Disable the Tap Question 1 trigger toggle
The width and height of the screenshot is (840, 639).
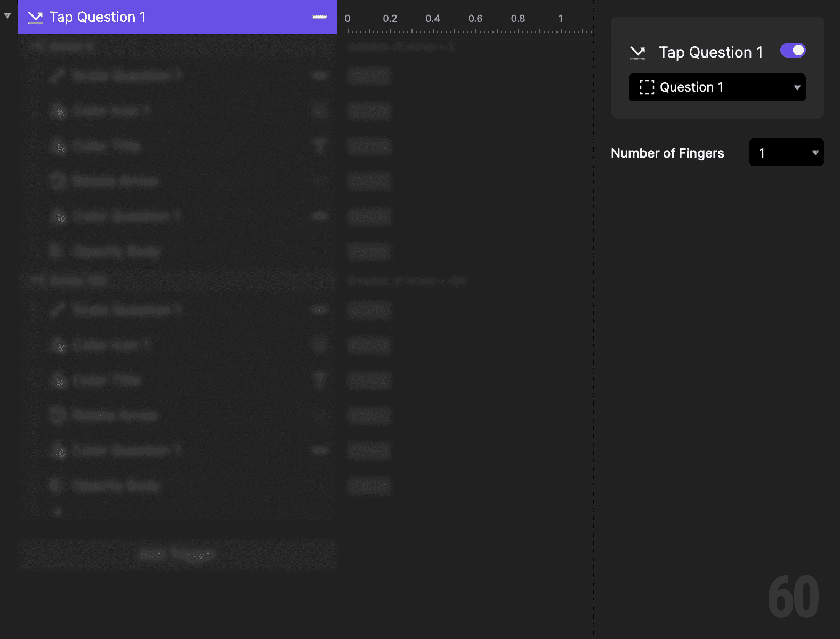coord(793,50)
